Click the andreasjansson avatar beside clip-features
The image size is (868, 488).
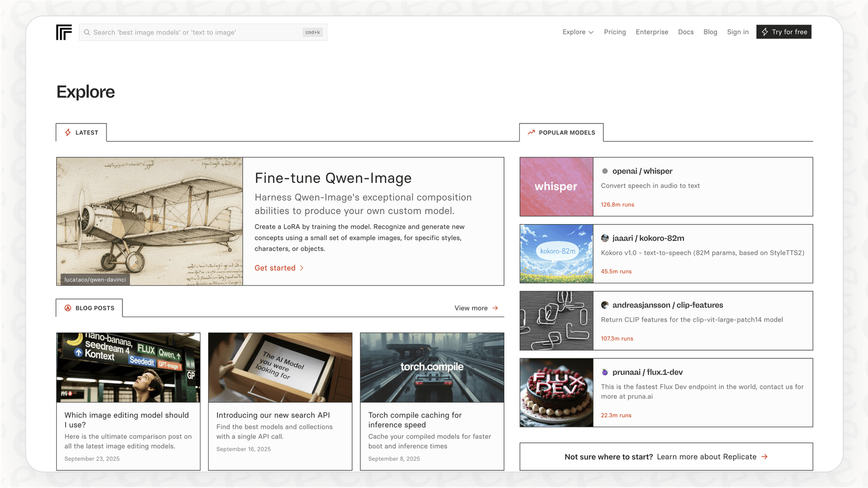605,305
